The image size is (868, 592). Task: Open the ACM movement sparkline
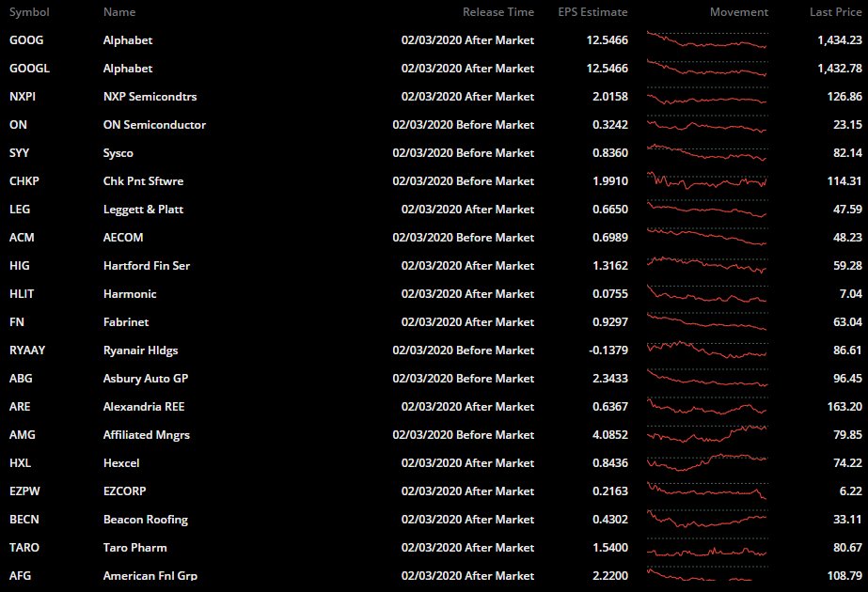pyautogui.click(x=707, y=238)
